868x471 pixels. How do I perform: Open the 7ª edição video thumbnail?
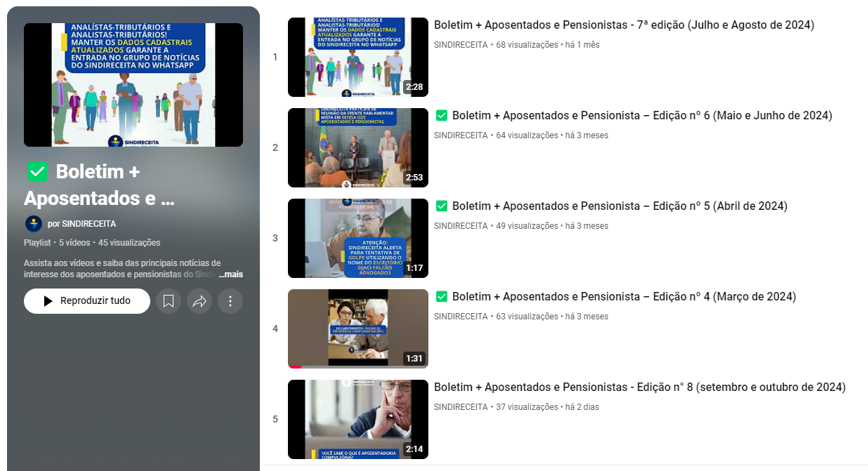[x=357, y=57]
